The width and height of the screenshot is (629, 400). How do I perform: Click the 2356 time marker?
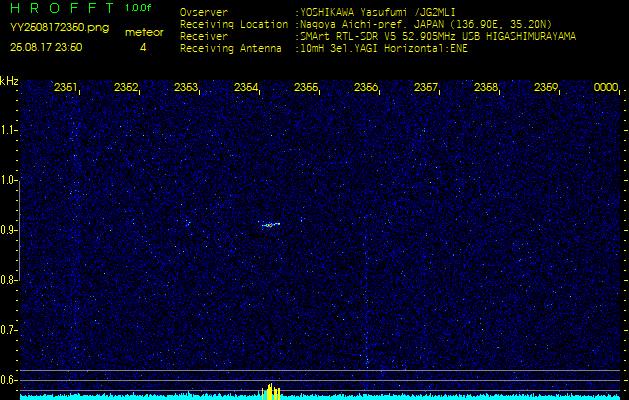pyautogui.click(x=366, y=87)
